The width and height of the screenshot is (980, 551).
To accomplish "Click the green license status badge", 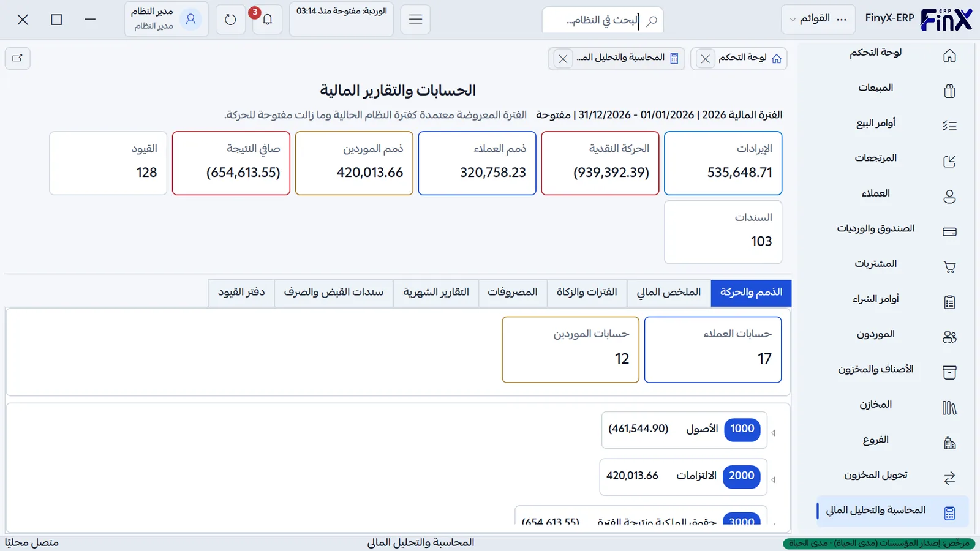I will click(879, 543).
